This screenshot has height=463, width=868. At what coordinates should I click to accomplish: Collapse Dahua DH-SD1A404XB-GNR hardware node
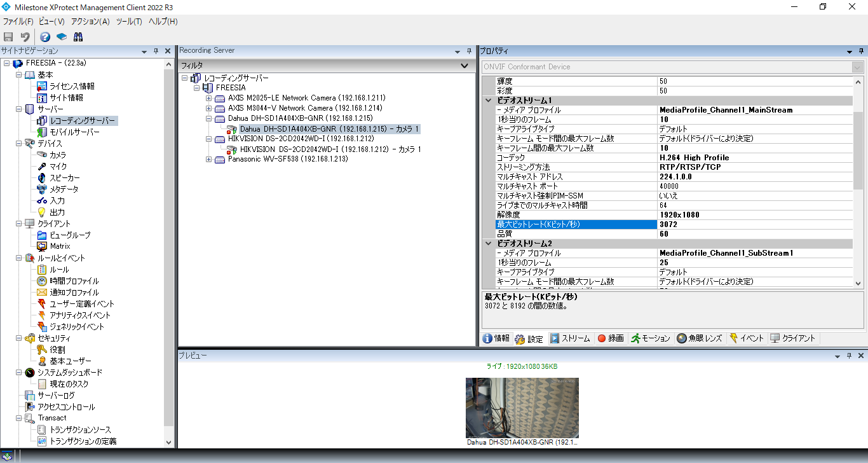coord(209,118)
